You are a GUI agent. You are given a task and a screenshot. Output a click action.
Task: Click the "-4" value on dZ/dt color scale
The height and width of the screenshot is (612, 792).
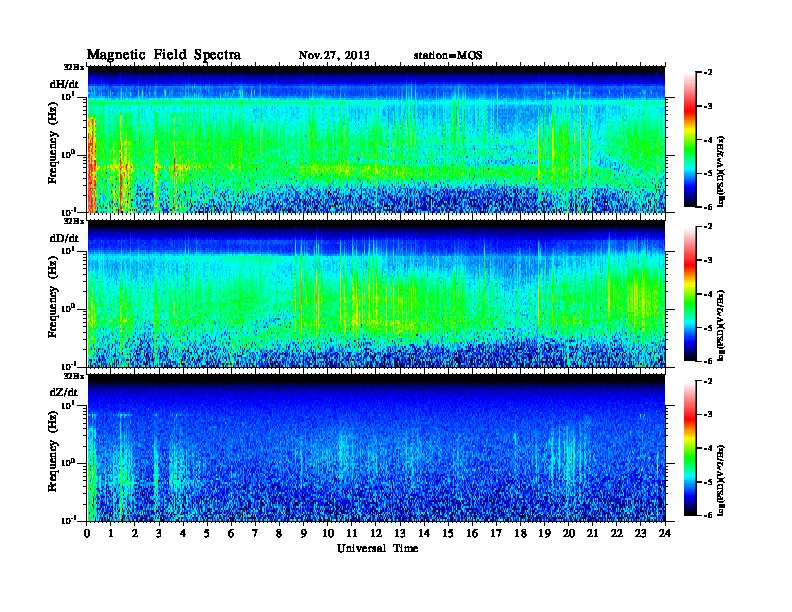click(708, 448)
